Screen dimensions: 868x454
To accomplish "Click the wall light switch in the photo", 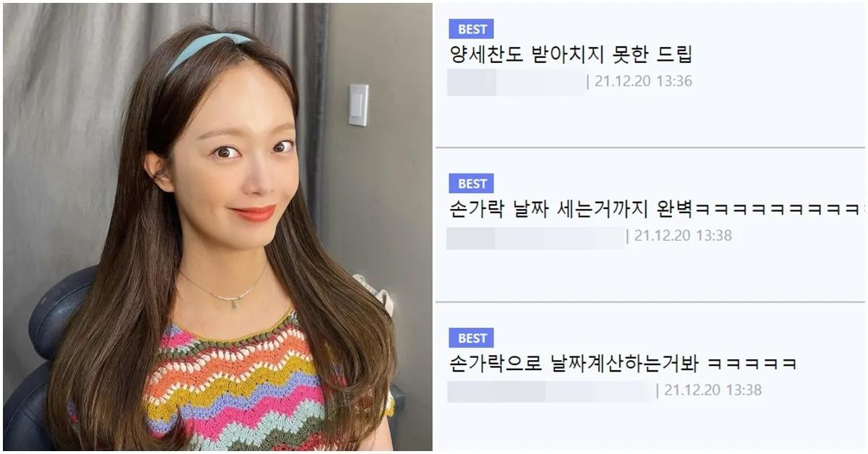I will 358,105.
